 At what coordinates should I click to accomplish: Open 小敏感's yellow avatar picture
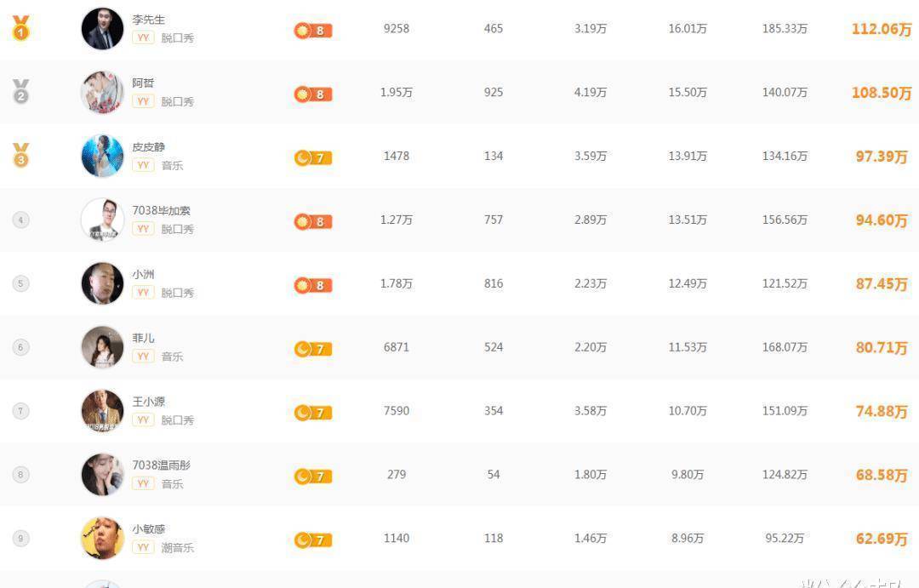tap(102, 538)
